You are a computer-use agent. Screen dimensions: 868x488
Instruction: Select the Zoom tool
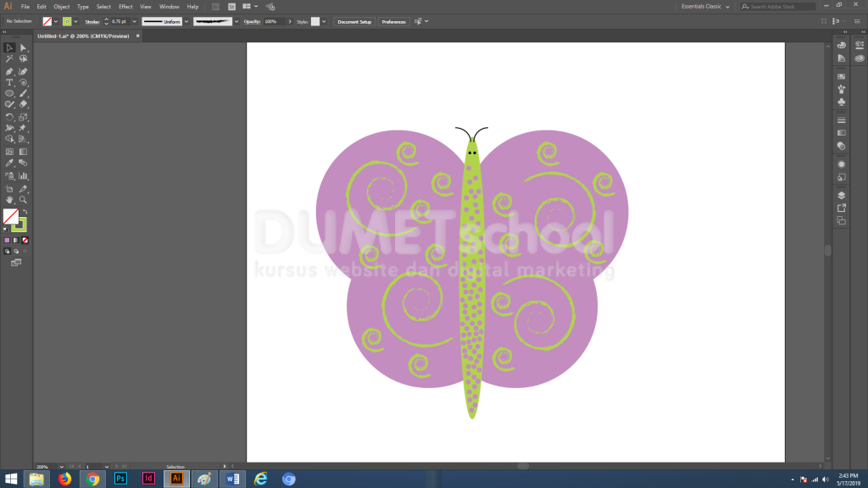coord(23,200)
